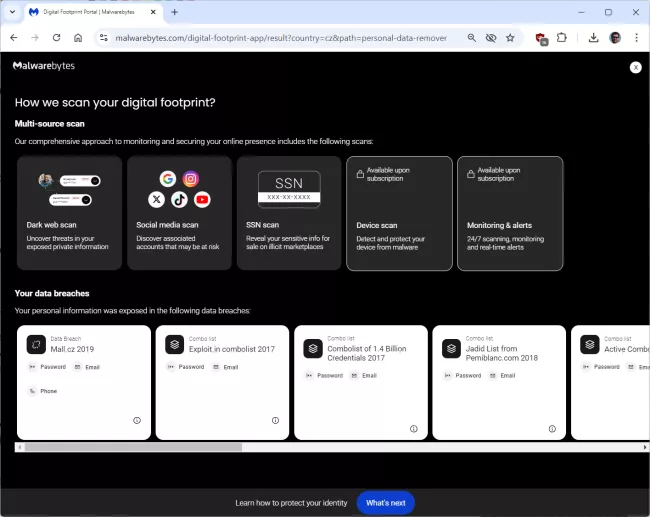Click the Phone label in Mall.cz card

click(49, 391)
